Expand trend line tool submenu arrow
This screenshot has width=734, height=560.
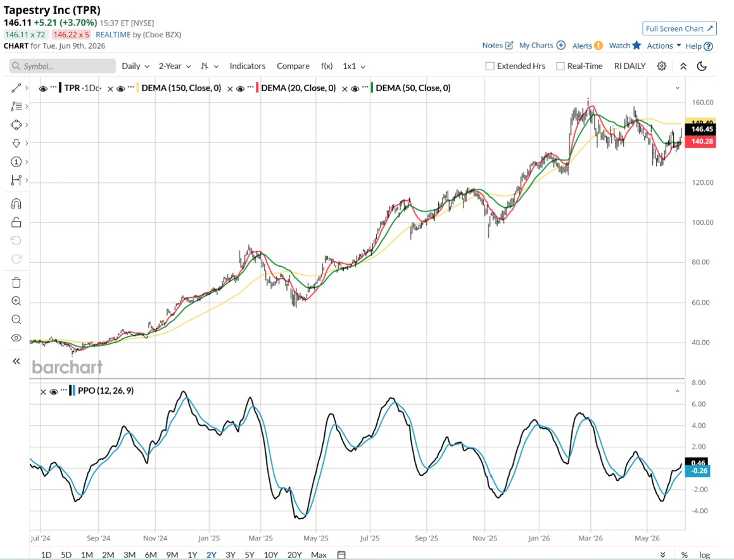[27, 88]
